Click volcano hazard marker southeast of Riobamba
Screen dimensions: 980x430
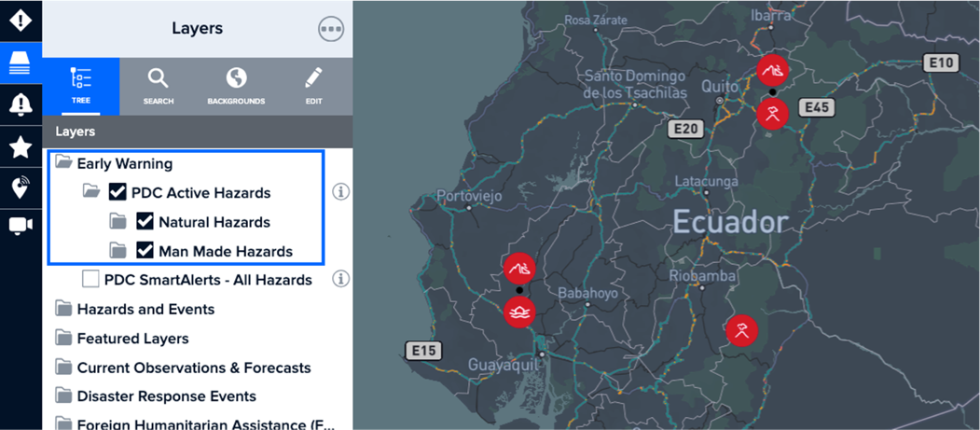pyautogui.click(x=742, y=329)
